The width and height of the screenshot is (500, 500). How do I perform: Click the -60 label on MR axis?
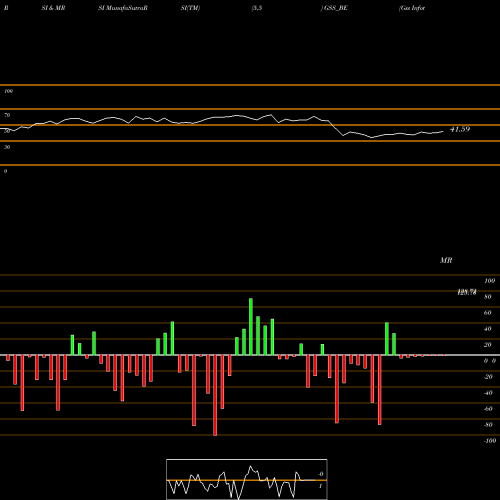(488, 409)
